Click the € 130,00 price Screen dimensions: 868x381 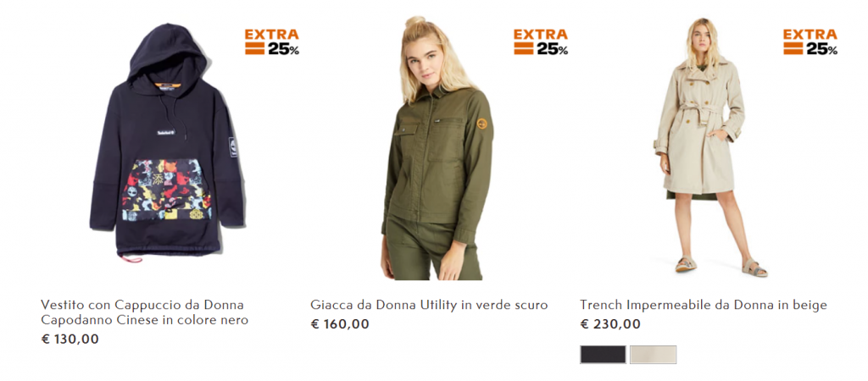70,339
